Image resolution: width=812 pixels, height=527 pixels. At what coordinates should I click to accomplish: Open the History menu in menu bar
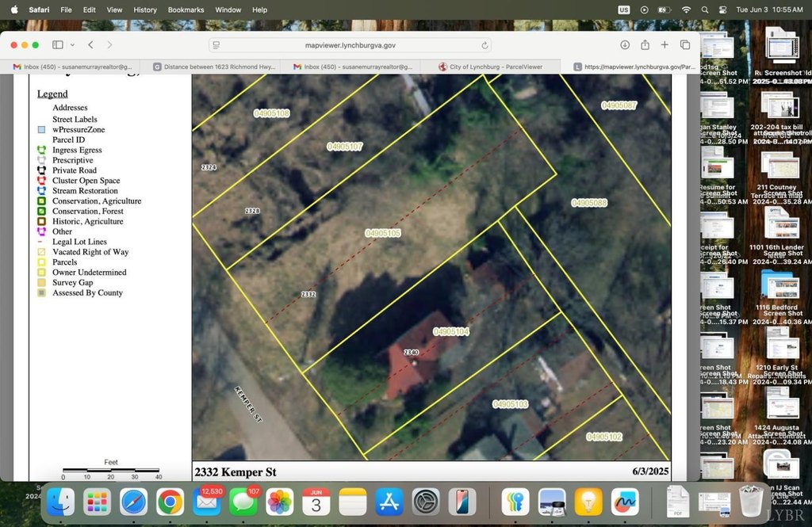[145, 10]
